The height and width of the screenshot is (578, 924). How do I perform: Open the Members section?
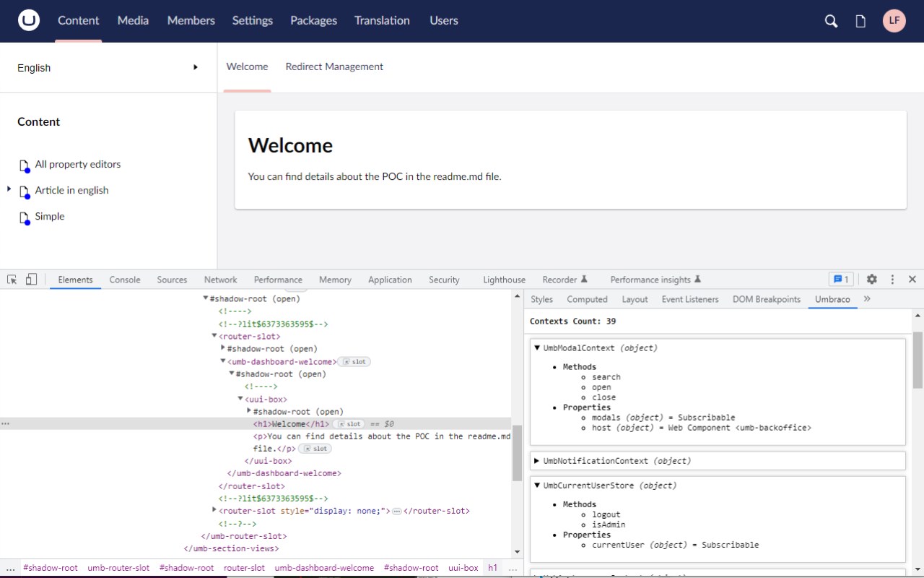[191, 20]
